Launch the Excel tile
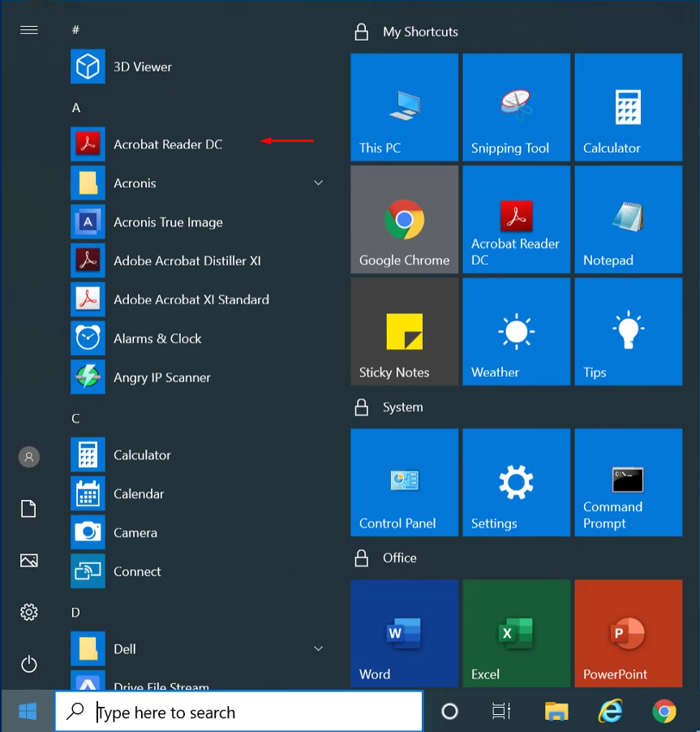 pyautogui.click(x=516, y=633)
